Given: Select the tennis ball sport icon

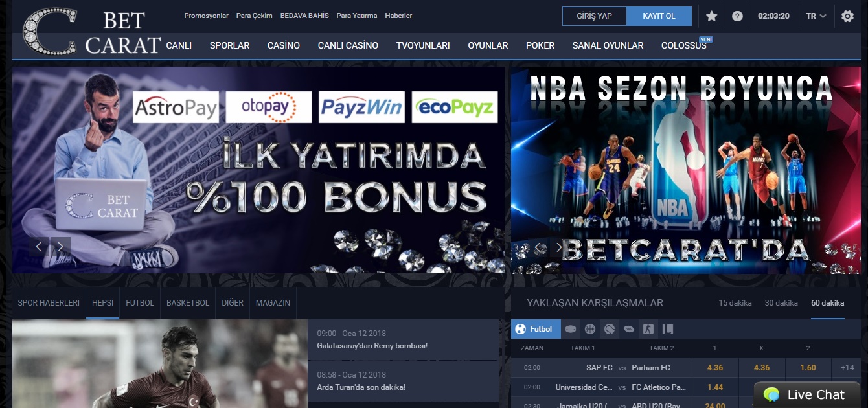Looking at the screenshot, I should tap(609, 329).
